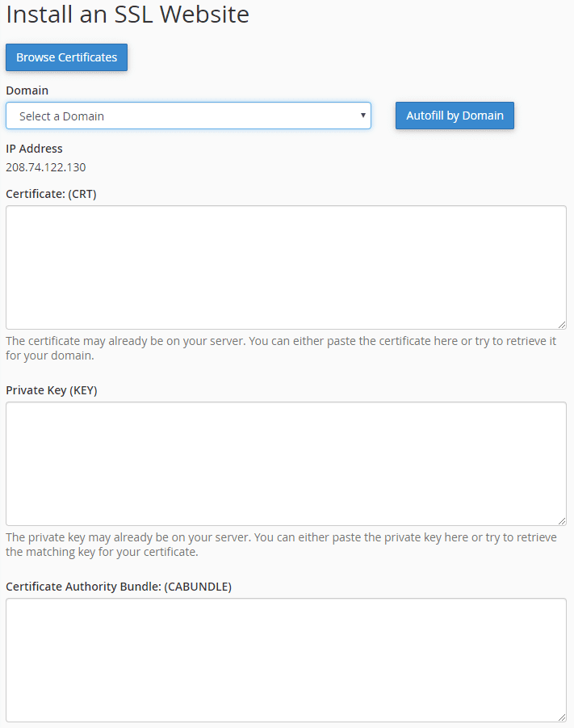
Task: Focus the Certificate Authority Bundle text area
Action: (x=286, y=659)
